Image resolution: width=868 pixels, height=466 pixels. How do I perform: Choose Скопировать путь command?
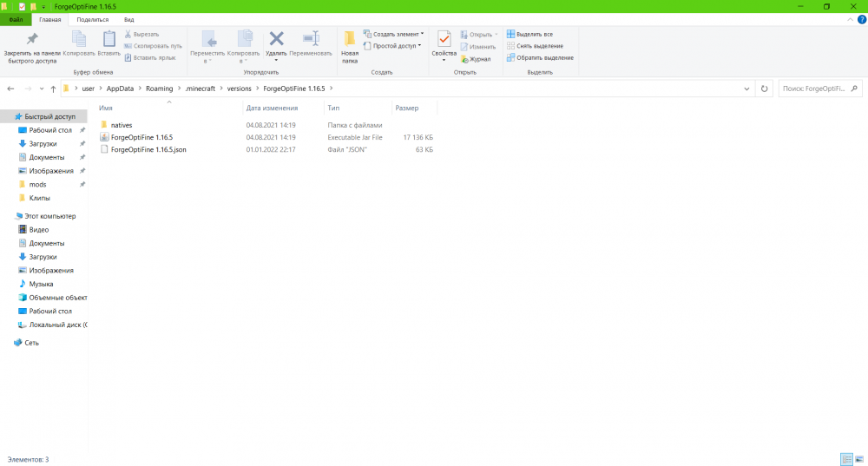153,46
